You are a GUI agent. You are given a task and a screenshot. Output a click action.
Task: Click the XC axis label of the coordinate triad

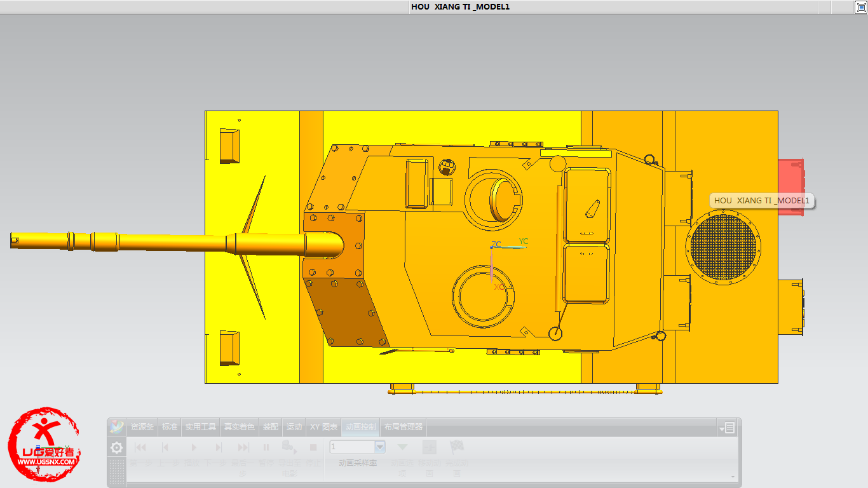(x=499, y=287)
